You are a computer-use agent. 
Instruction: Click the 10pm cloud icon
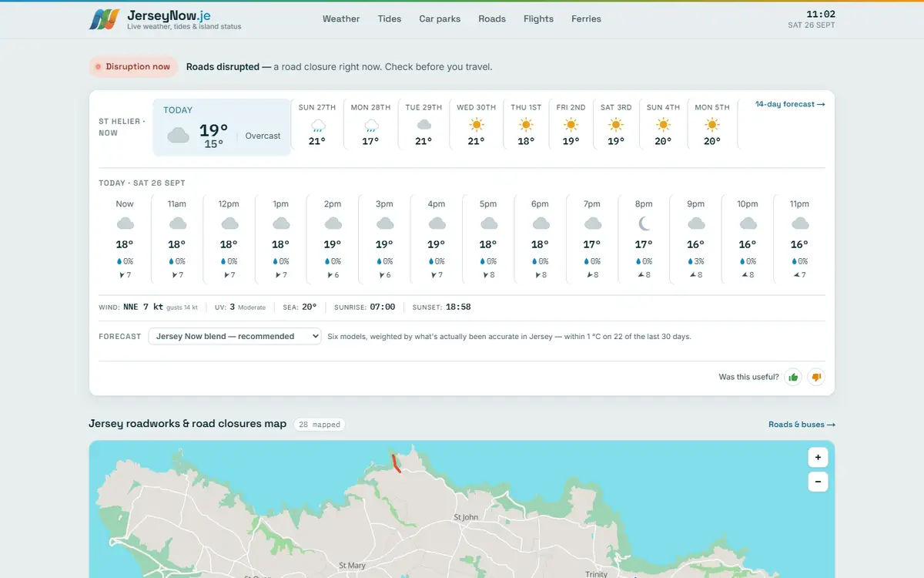[x=748, y=223]
